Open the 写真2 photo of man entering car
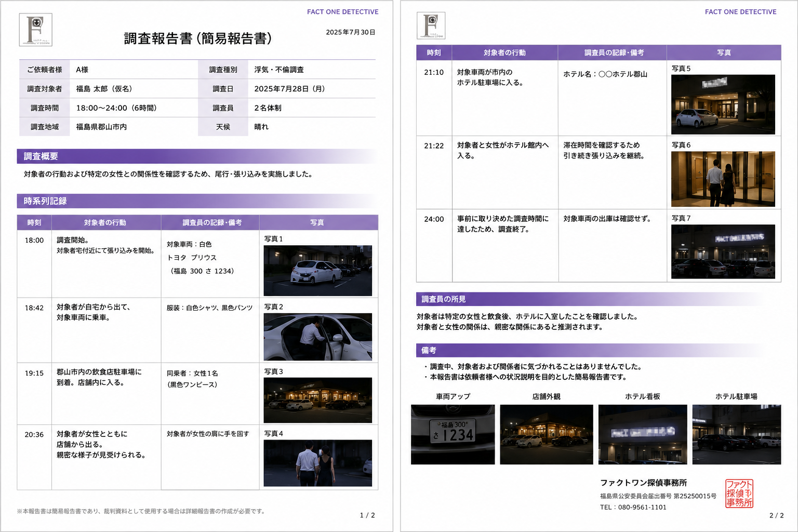The image size is (798, 532). pyautogui.click(x=318, y=337)
